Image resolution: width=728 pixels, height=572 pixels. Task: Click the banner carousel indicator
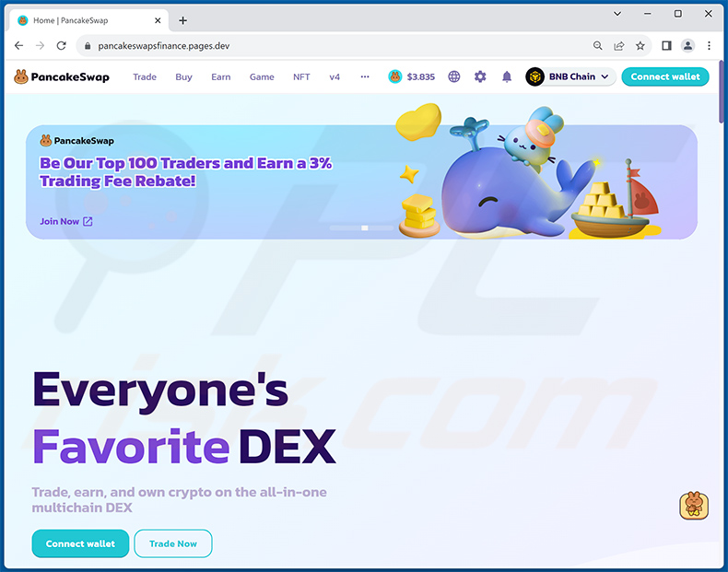(365, 228)
